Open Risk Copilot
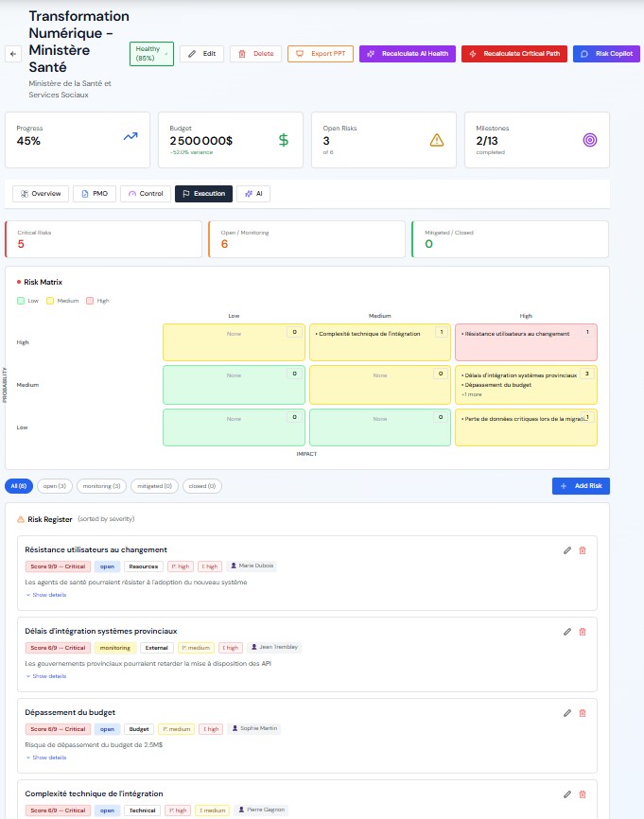Image resolution: width=644 pixels, height=819 pixels. (606, 54)
